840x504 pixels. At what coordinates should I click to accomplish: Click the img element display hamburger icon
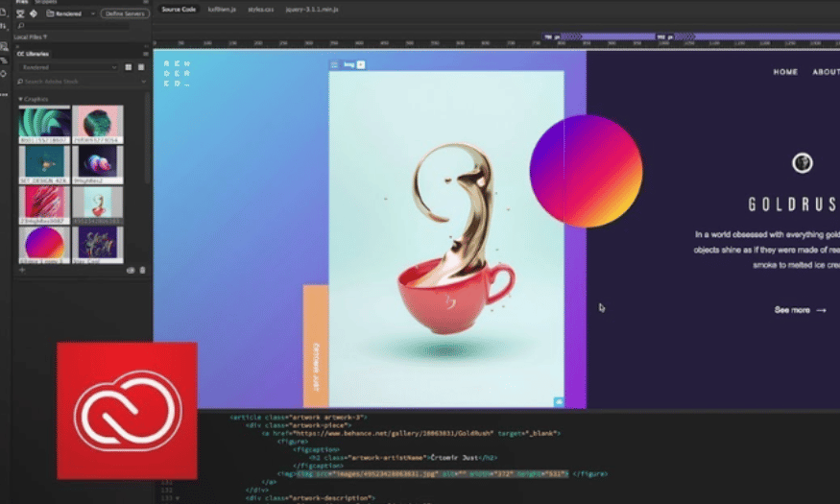pyautogui.click(x=334, y=65)
